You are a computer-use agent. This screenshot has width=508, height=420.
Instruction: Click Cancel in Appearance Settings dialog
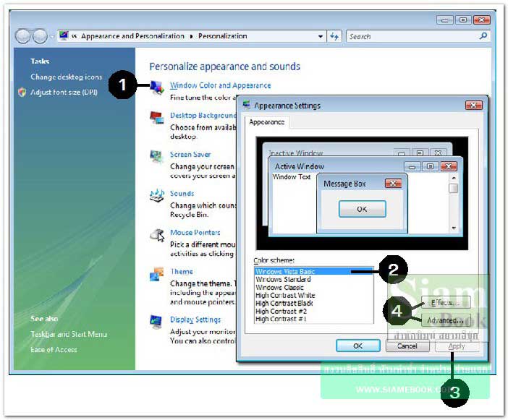tap(407, 346)
